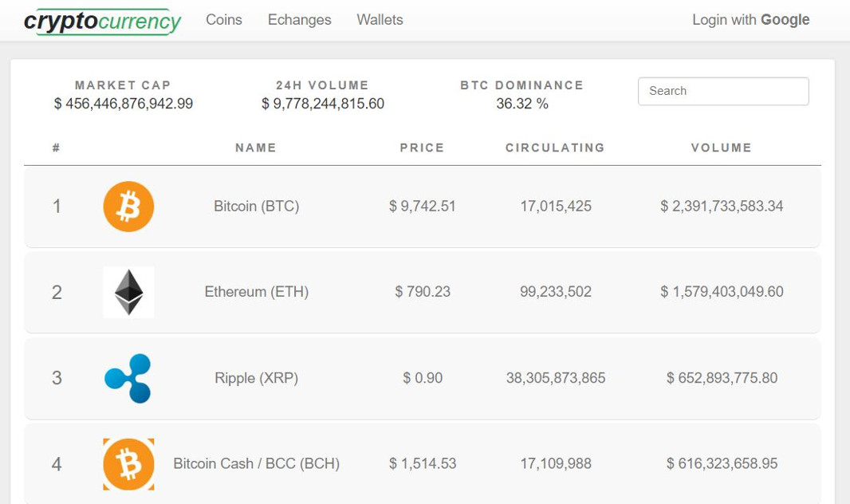Click the market cap value $ 456,446,876,942.99
Image resolution: width=850 pixels, height=504 pixels.
(123, 104)
